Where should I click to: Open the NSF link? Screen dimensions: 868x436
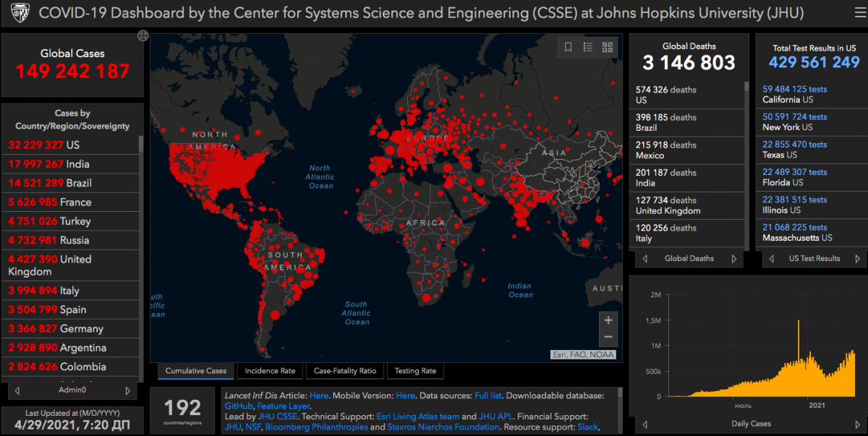point(252,427)
